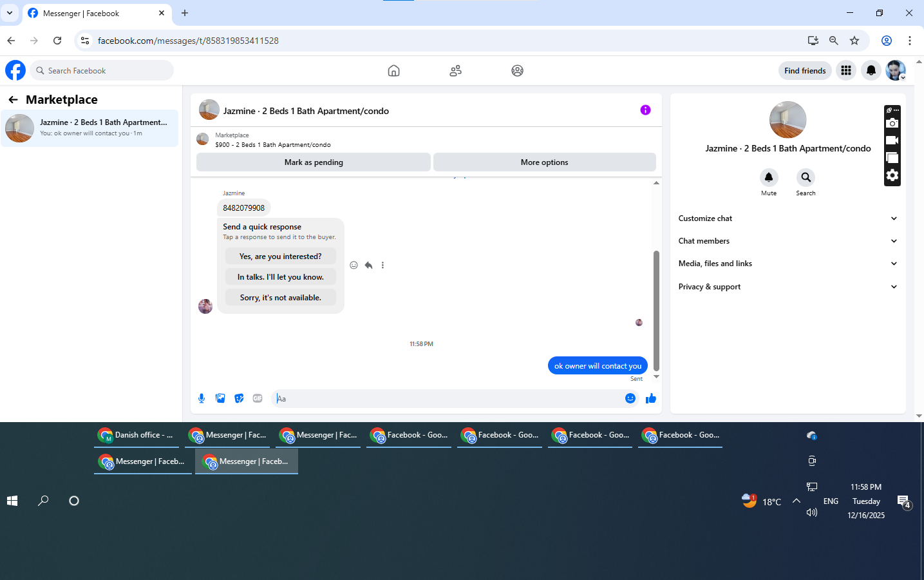The height and width of the screenshot is (580, 924).
Task: Click the Search Facebook field
Action: 102,70
